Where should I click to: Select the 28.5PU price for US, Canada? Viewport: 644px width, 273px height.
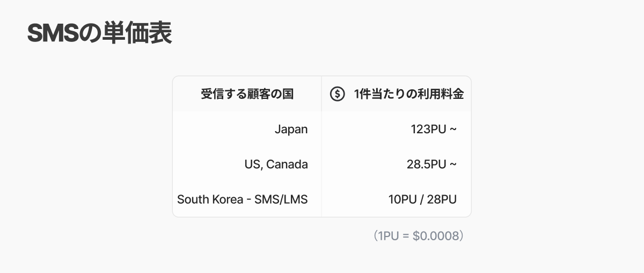tap(426, 164)
